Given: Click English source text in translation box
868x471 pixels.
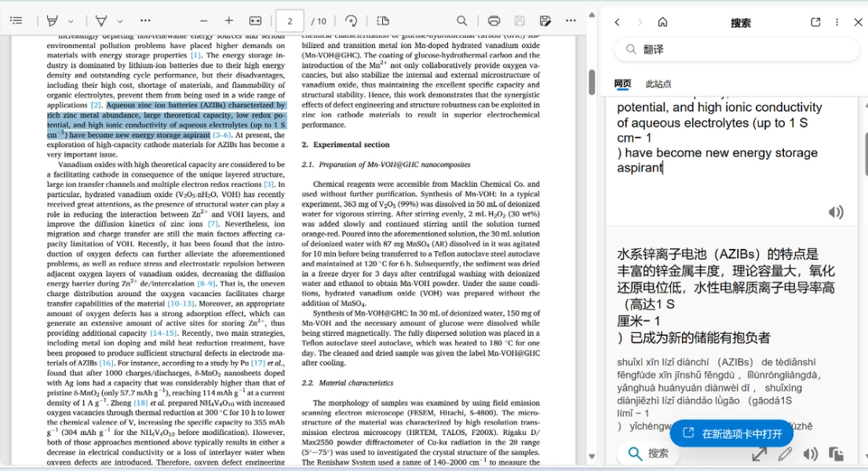Looking at the screenshot, I should click(x=720, y=137).
